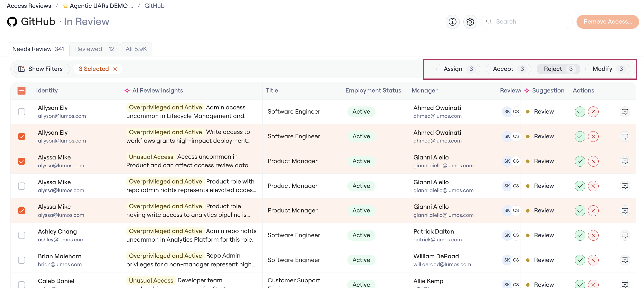Approve Ashley Chang access

point(580,235)
